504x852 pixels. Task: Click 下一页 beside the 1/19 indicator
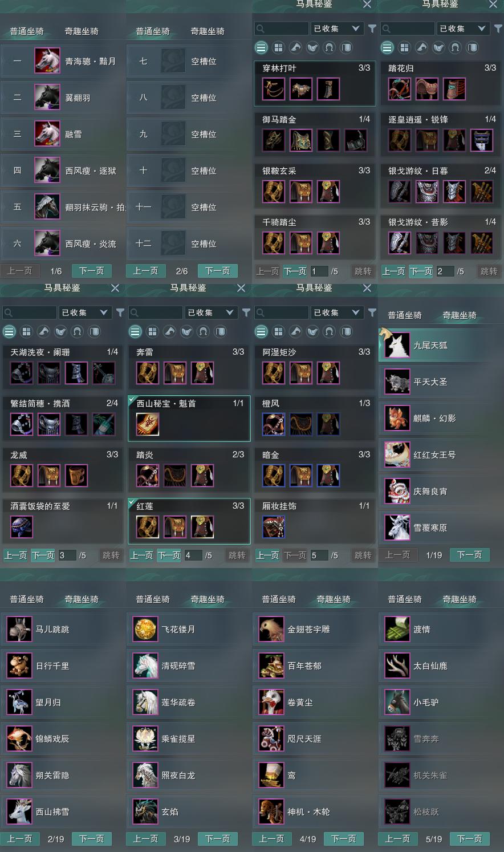(x=470, y=555)
